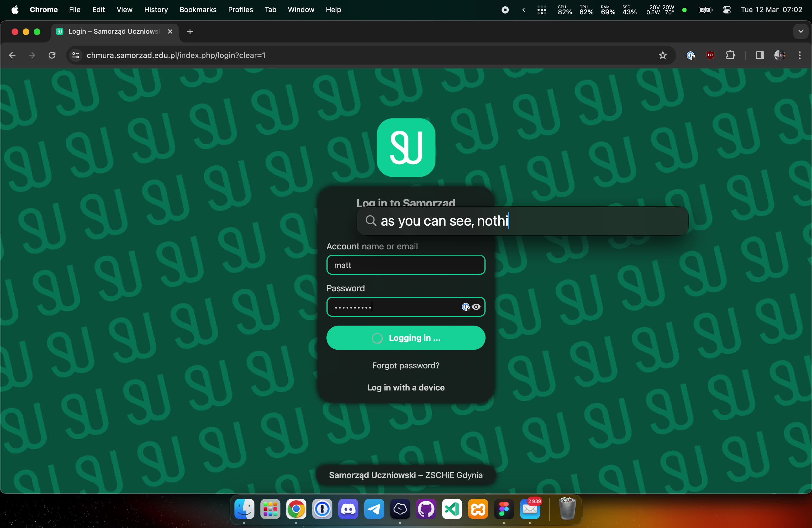Click the Account name or email field
The image size is (812, 528).
point(406,265)
